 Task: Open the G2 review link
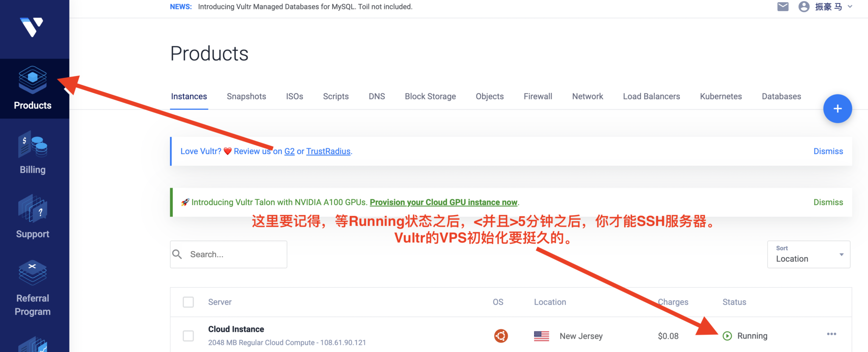tap(289, 151)
